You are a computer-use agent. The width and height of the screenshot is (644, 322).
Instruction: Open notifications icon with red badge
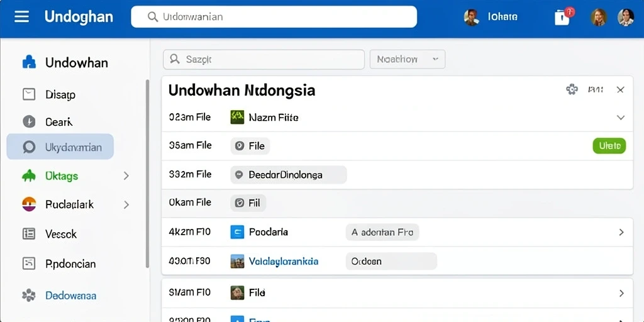point(563,17)
